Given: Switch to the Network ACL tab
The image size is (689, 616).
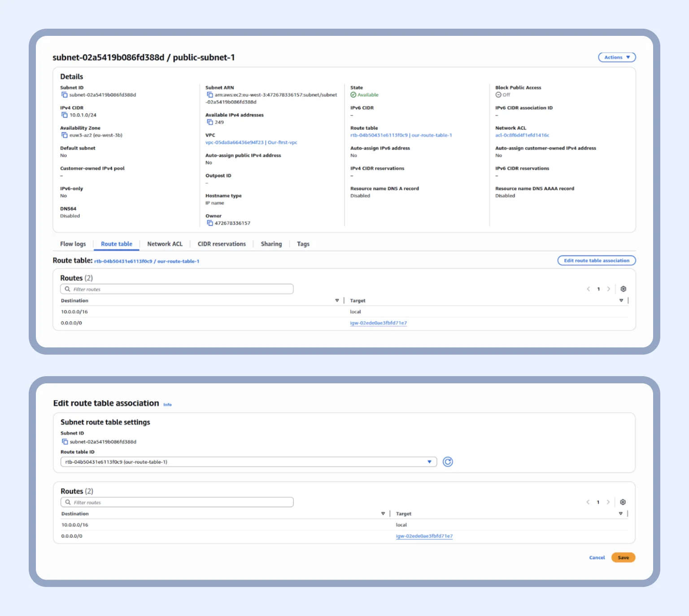Looking at the screenshot, I should [165, 243].
